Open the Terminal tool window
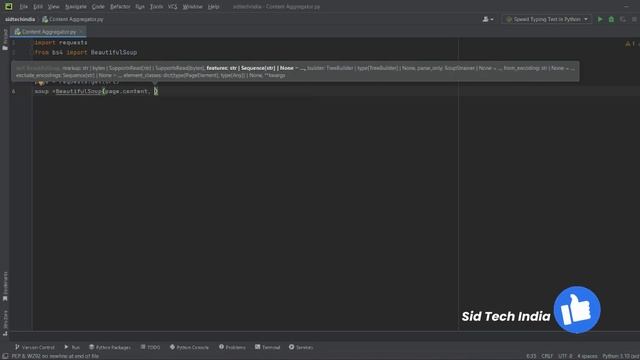The height and width of the screenshot is (360, 640). 267,347
